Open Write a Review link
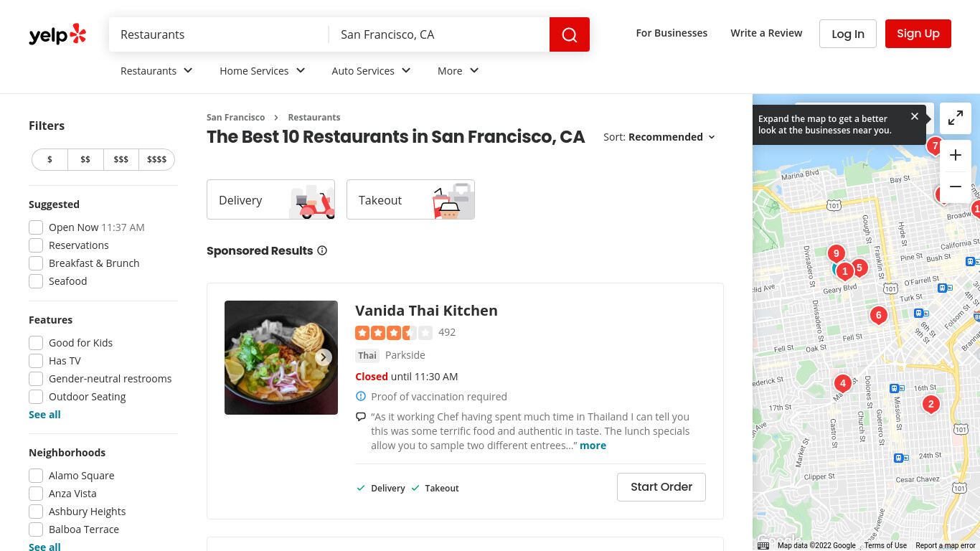The image size is (980, 551). click(766, 33)
